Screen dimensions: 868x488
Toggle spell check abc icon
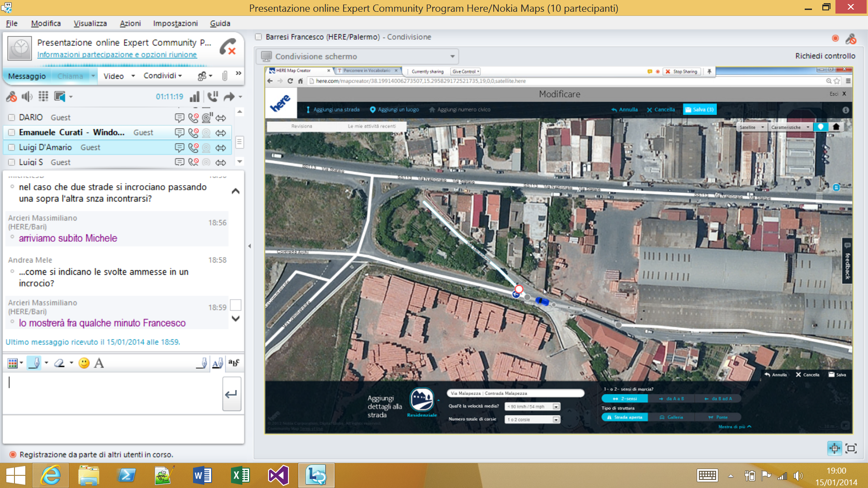click(234, 363)
